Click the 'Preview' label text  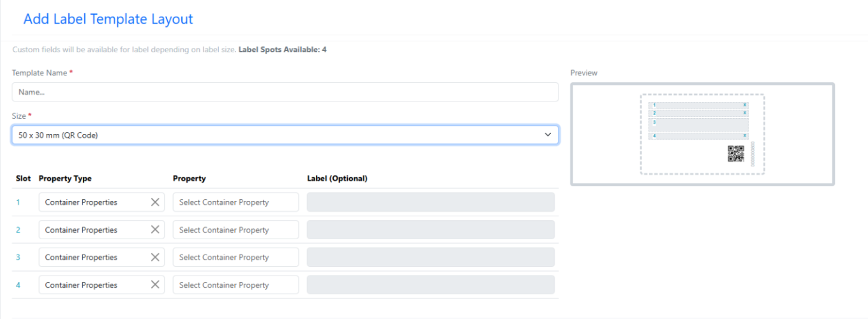(x=584, y=73)
